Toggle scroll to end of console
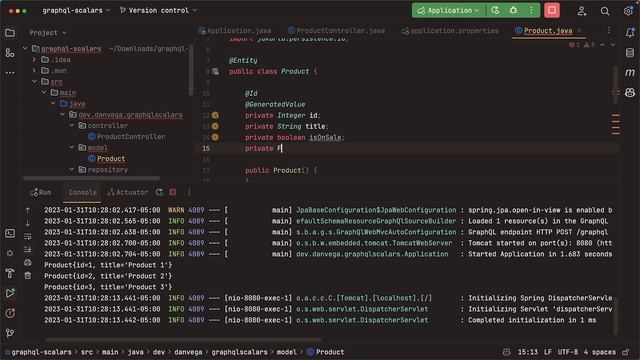 (x=28, y=249)
